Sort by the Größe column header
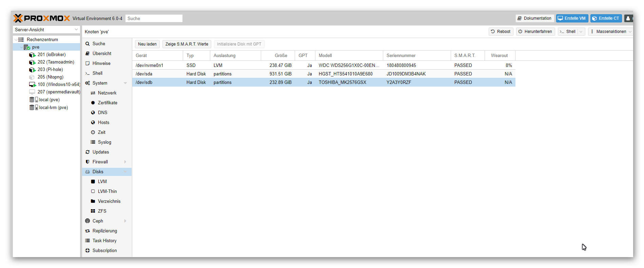 tap(278, 56)
